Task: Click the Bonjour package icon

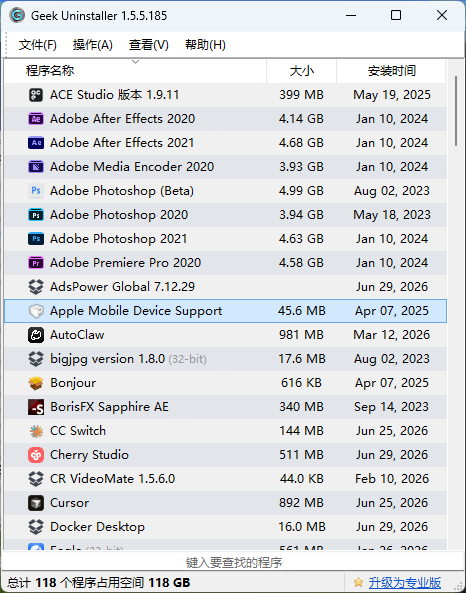Action: pyautogui.click(x=36, y=383)
